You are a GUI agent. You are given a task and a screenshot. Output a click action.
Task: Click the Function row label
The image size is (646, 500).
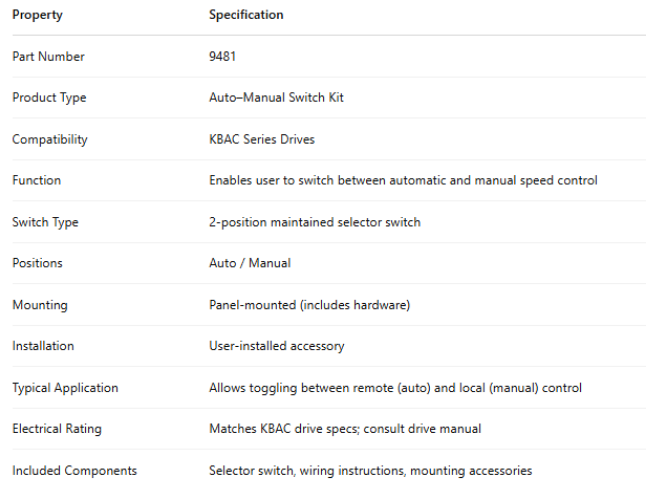(36, 181)
